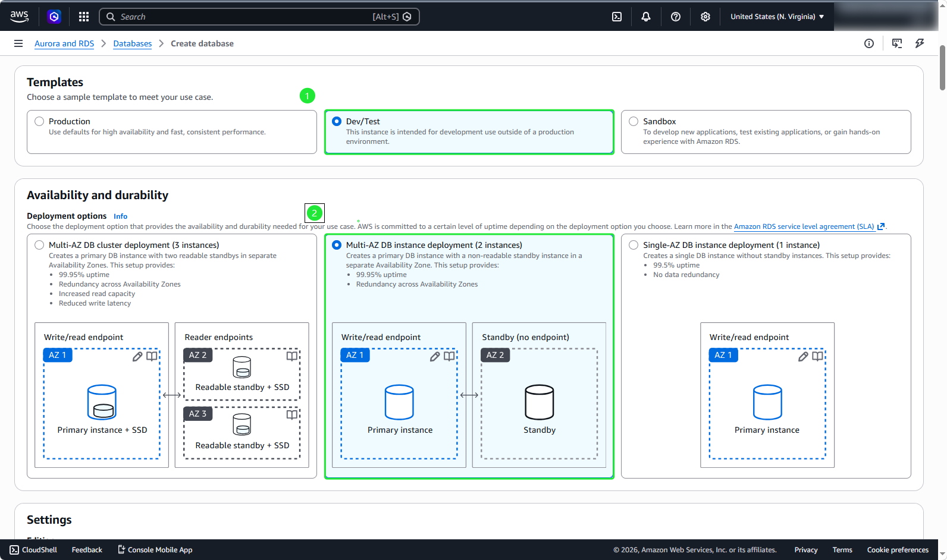Click the 99.5% uptime bullet text

click(x=676, y=265)
